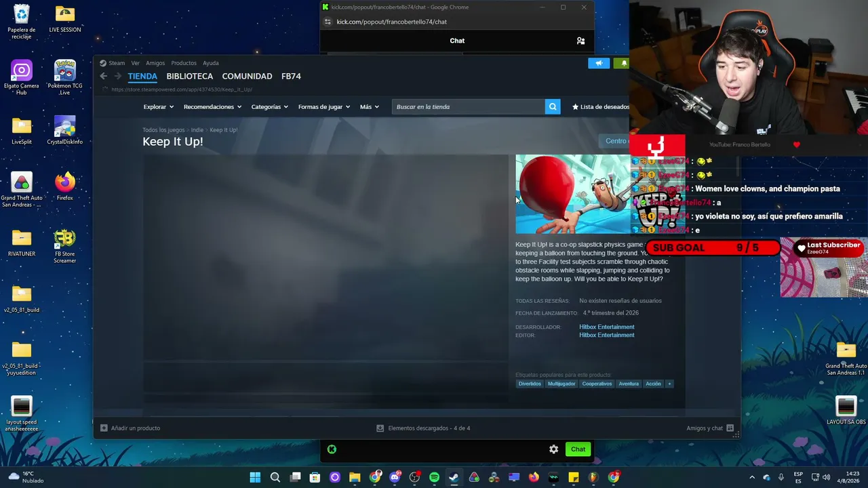Expand the Más dropdown

[370, 107]
